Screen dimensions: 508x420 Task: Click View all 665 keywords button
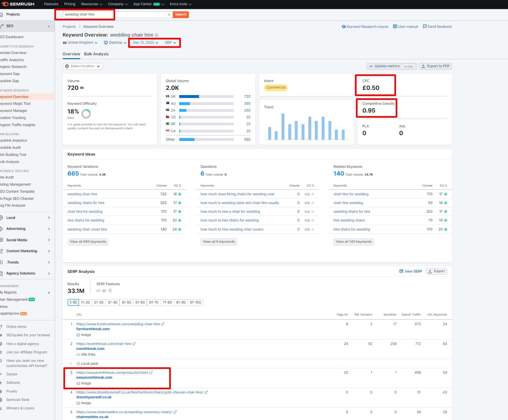(x=88, y=242)
